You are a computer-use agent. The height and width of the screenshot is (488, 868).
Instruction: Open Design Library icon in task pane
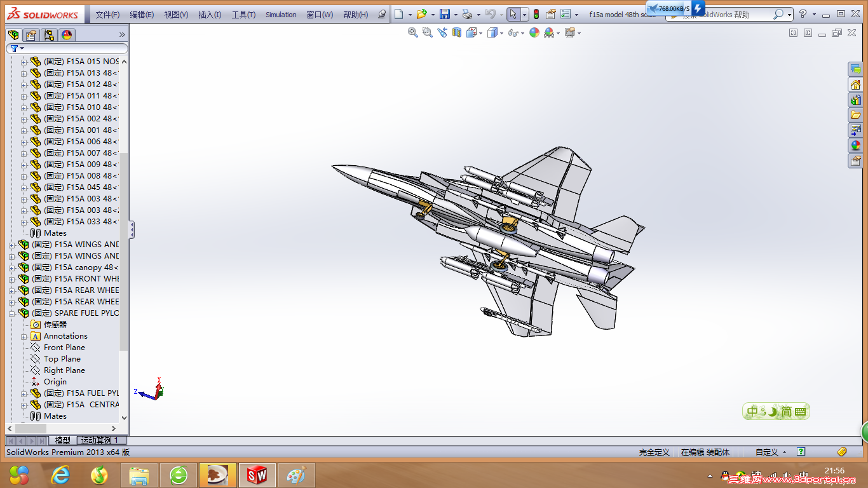click(856, 100)
